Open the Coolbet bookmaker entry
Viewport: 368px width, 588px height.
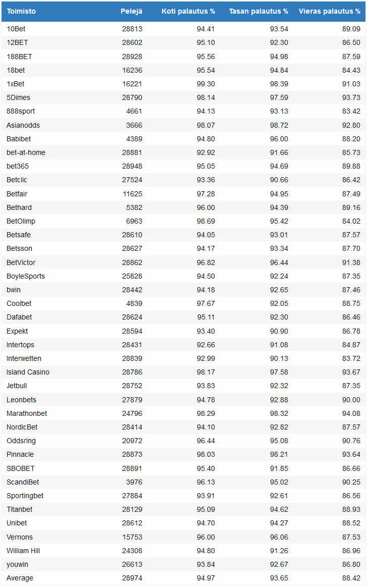click(19, 303)
